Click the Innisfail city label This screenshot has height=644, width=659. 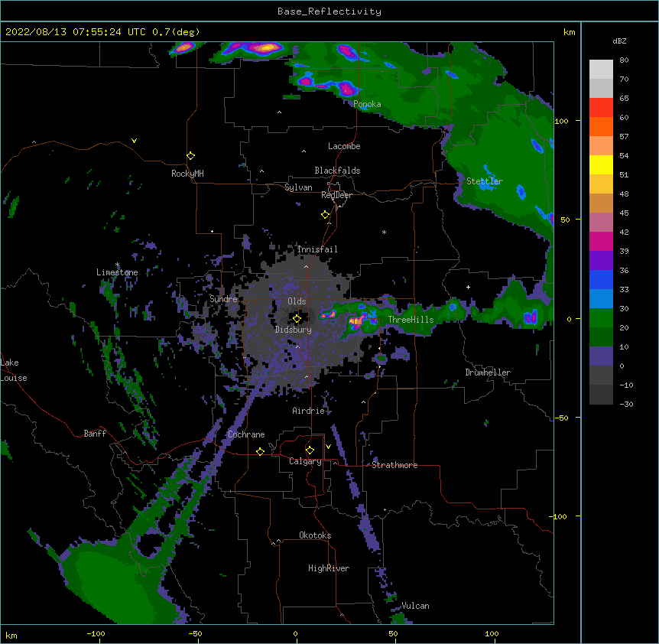317,249
